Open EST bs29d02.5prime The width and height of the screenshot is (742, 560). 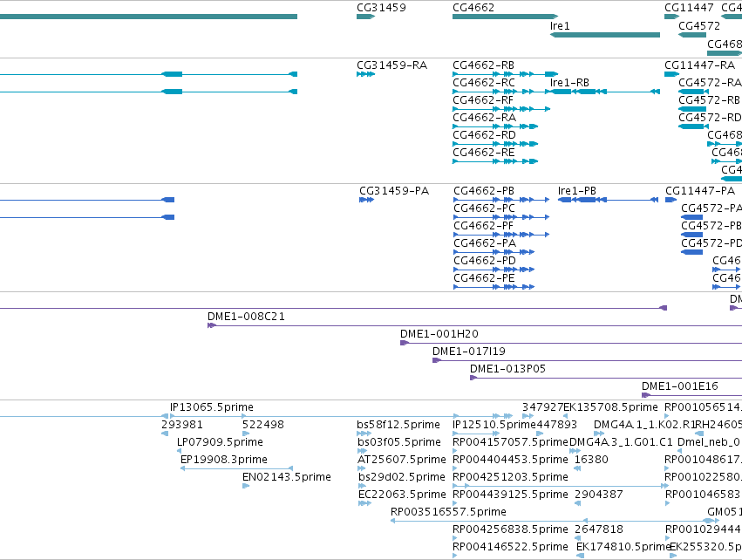402,478
